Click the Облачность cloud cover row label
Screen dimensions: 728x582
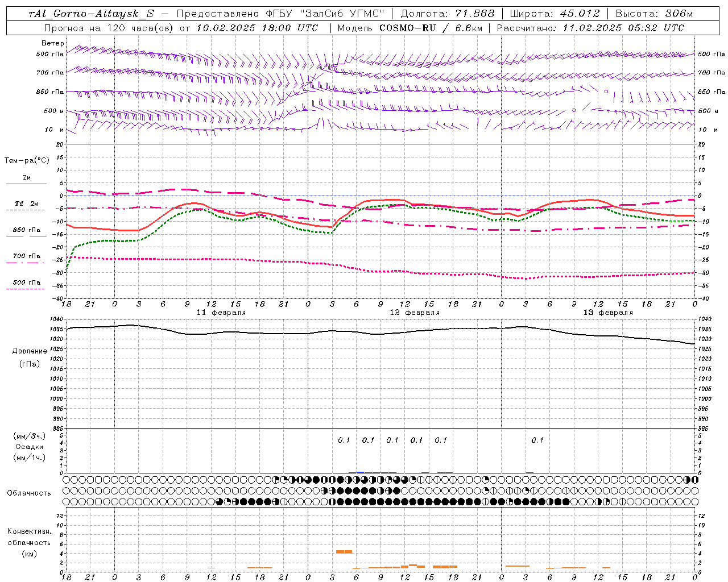pyautogui.click(x=29, y=493)
